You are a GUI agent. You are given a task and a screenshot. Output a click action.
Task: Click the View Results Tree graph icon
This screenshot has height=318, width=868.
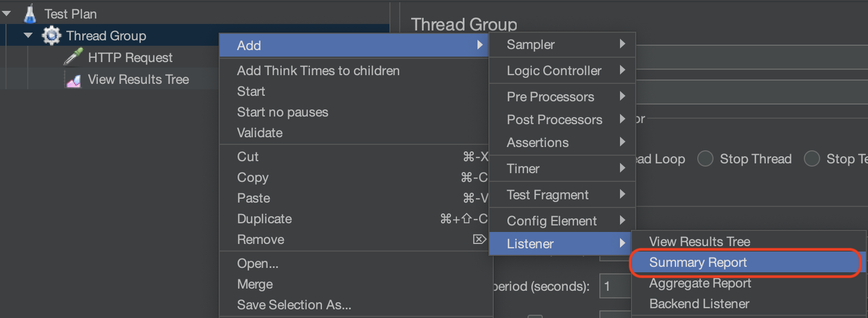pos(73,80)
